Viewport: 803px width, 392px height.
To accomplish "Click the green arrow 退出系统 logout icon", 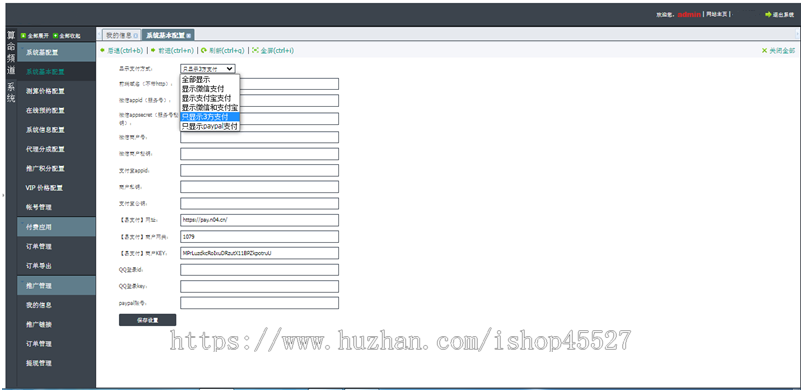I will [x=768, y=15].
